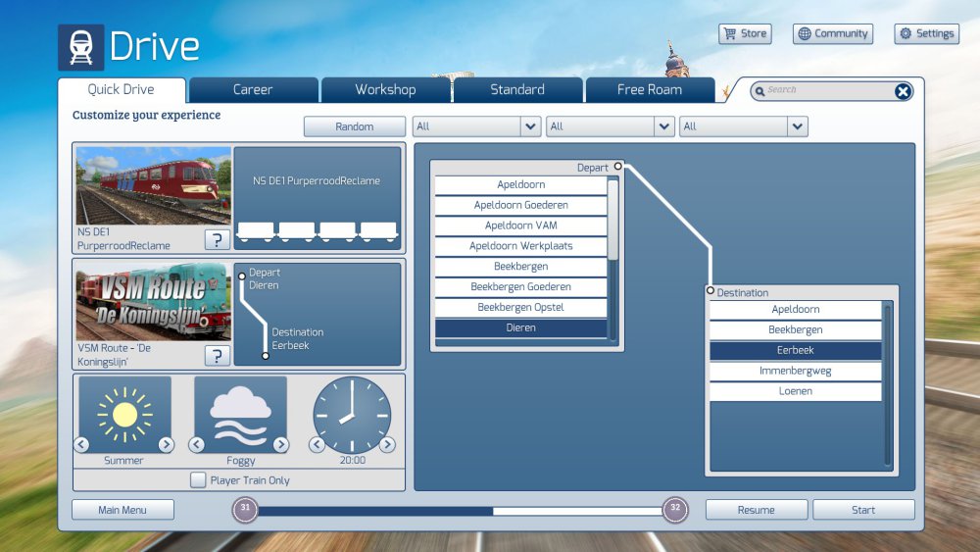This screenshot has height=552, width=980.
Task: Click the Random button
Action: tap(354, 126)
